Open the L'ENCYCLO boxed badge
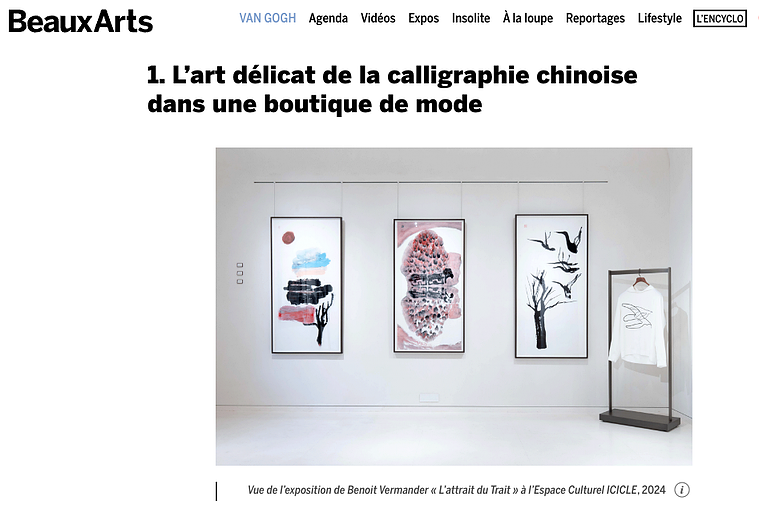This screenshot has width=759, height=505. [720, 18]
